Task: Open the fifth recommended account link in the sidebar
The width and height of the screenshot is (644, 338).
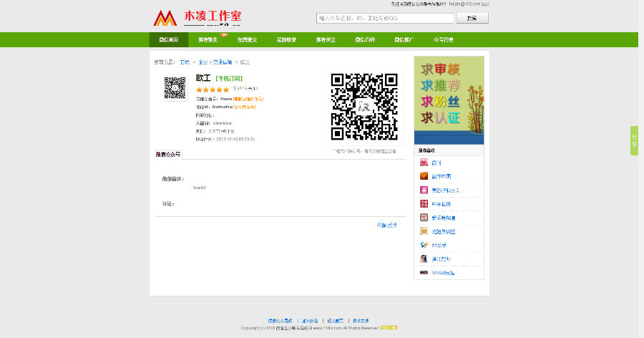Action: (444, 218)
